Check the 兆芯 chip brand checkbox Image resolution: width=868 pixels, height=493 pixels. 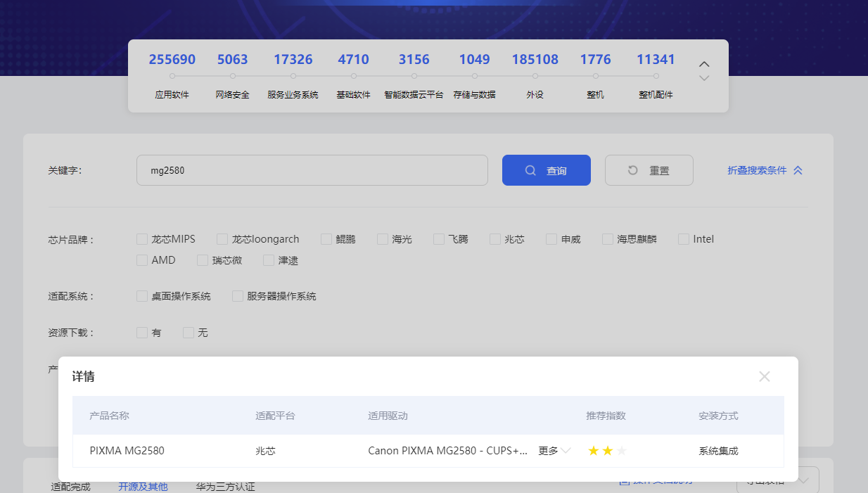[495, 239]
